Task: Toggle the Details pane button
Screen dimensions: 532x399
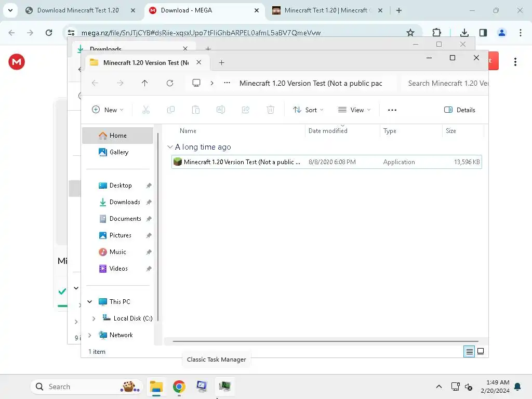Action: [x=460, y=110]
